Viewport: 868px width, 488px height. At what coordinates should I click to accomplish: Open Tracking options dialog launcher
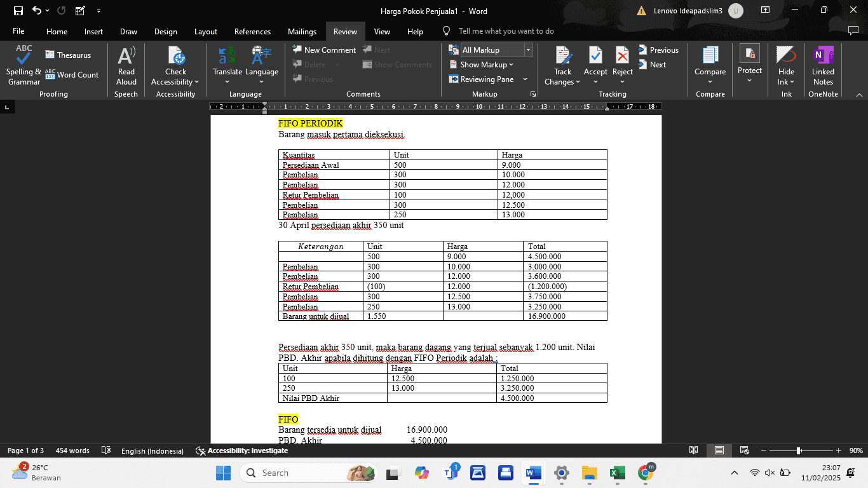[533, 94]
